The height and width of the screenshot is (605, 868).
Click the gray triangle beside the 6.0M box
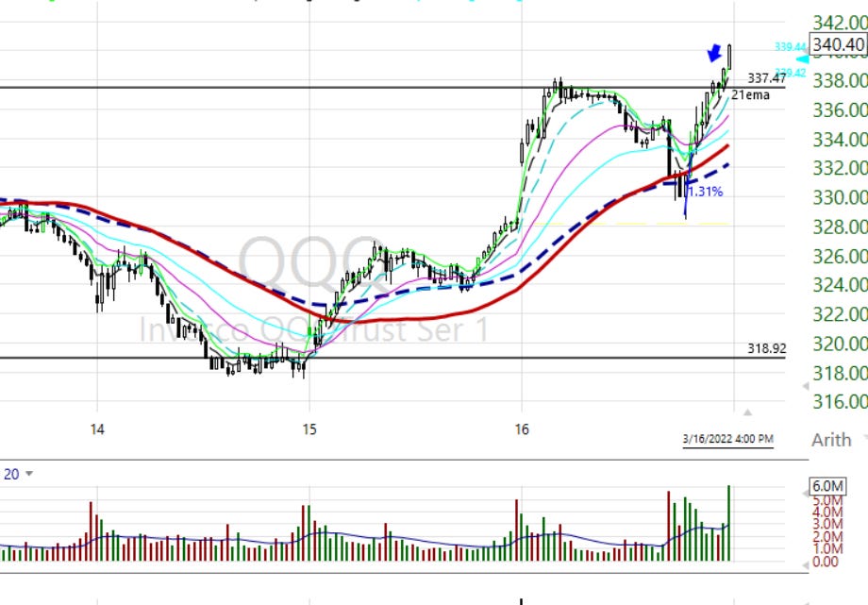806,494
